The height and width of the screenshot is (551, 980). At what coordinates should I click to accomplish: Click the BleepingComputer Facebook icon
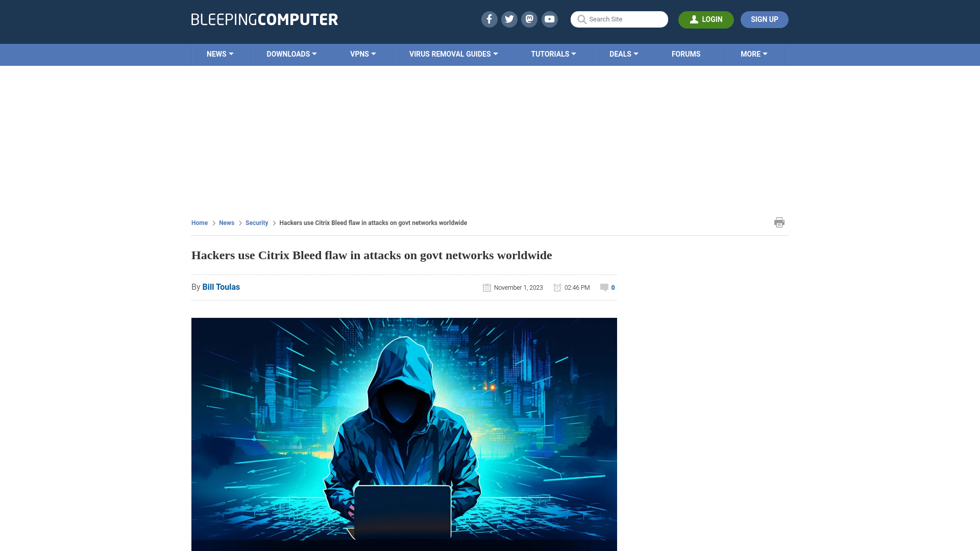(489, 19)
